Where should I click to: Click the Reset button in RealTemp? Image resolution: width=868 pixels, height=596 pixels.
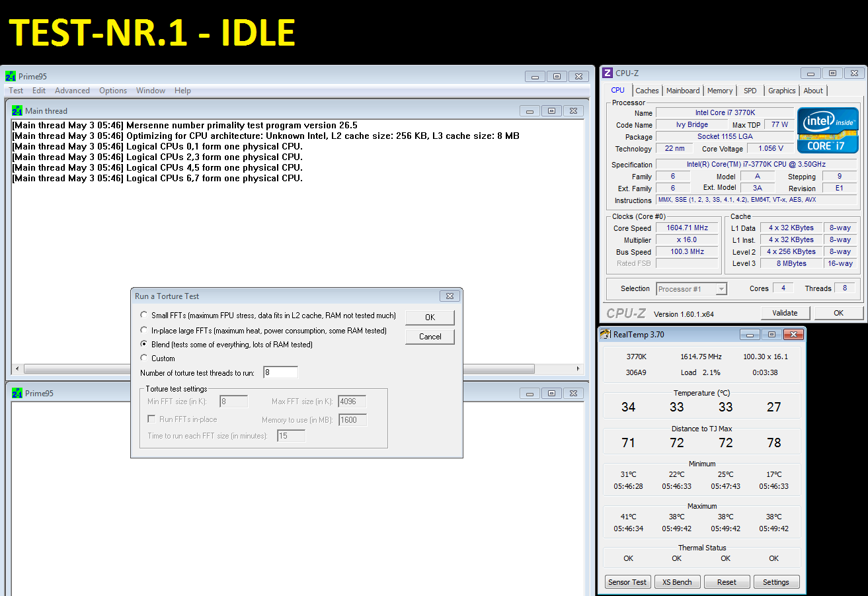(727, 582)
